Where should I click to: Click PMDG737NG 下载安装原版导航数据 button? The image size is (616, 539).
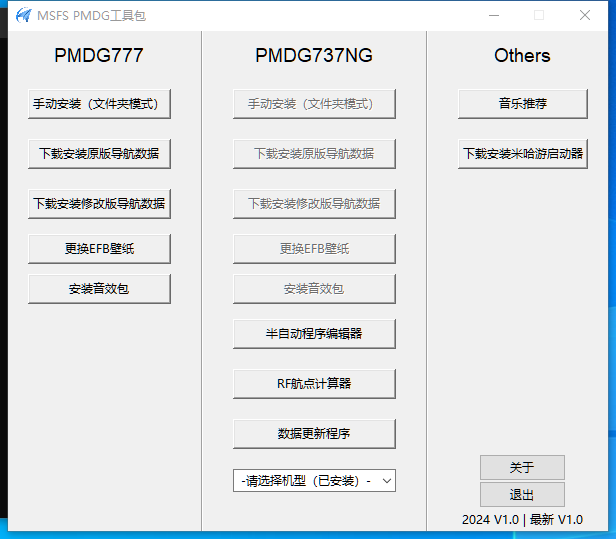[314, 154]
